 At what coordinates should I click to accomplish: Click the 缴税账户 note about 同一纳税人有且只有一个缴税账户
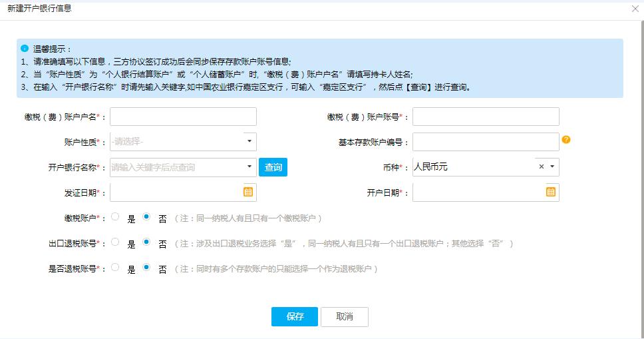[248, 218]
